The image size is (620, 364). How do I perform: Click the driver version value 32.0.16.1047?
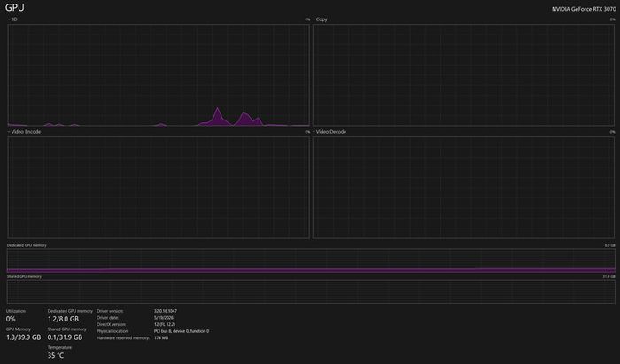(166, 311)
